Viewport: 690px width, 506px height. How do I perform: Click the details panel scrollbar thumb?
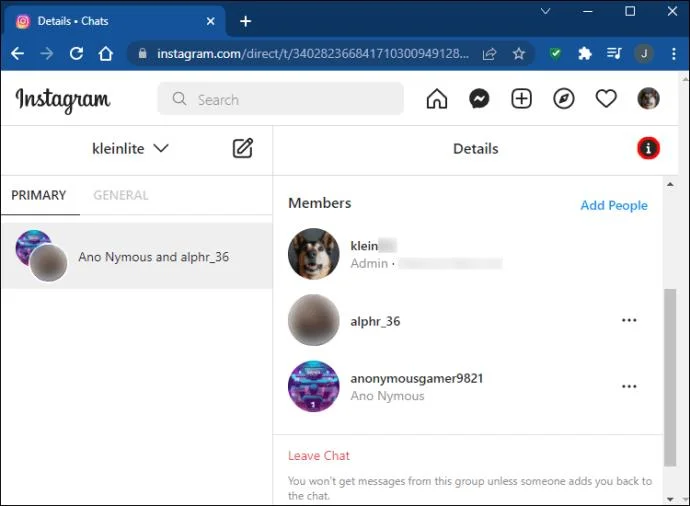[670, 377]
